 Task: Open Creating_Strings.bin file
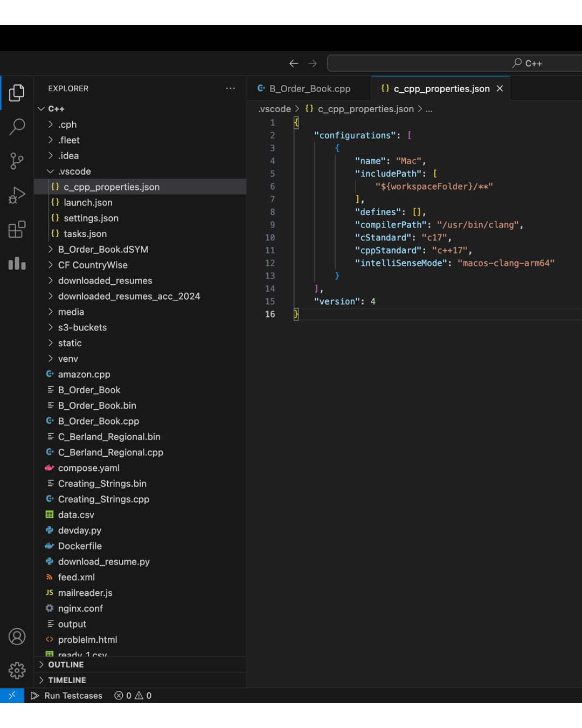pyautogui.click(x=140, y=484)
